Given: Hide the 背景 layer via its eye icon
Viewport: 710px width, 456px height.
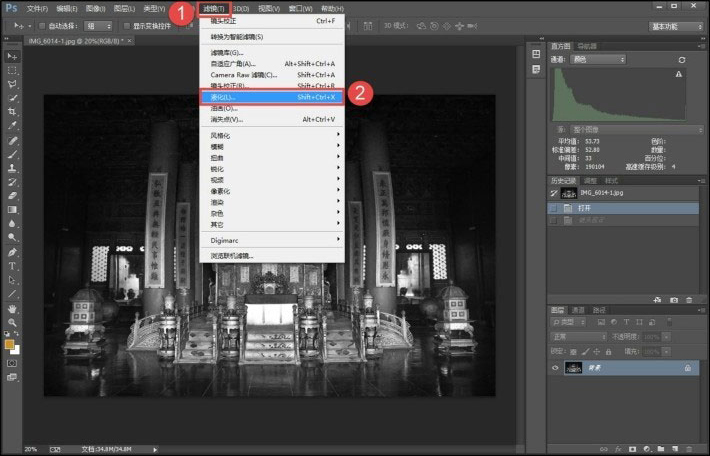Looking at the screenshot, I should pos(555,369).
